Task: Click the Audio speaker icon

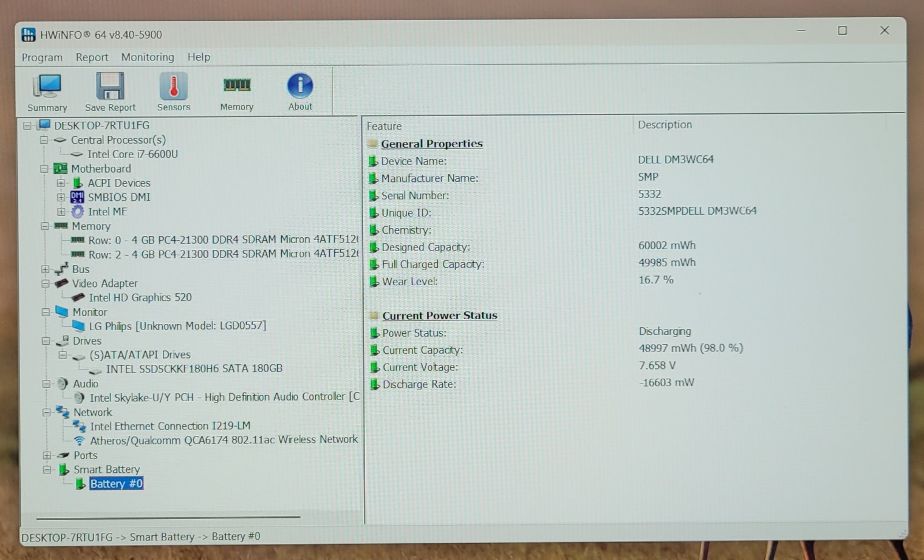Action: click(x=63, y=383)
